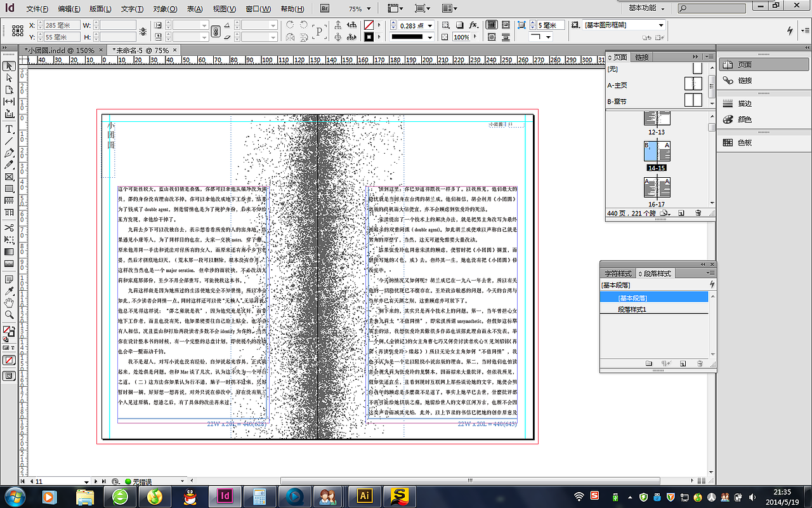812x508 pixels.
Task: Click the drop shadow icon
Action: [x=461, y=25]
